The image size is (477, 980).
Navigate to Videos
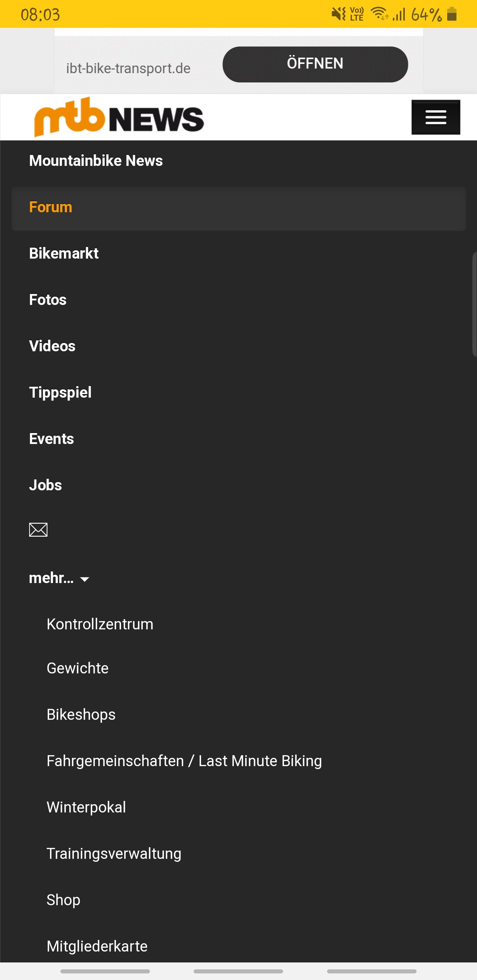52,346
